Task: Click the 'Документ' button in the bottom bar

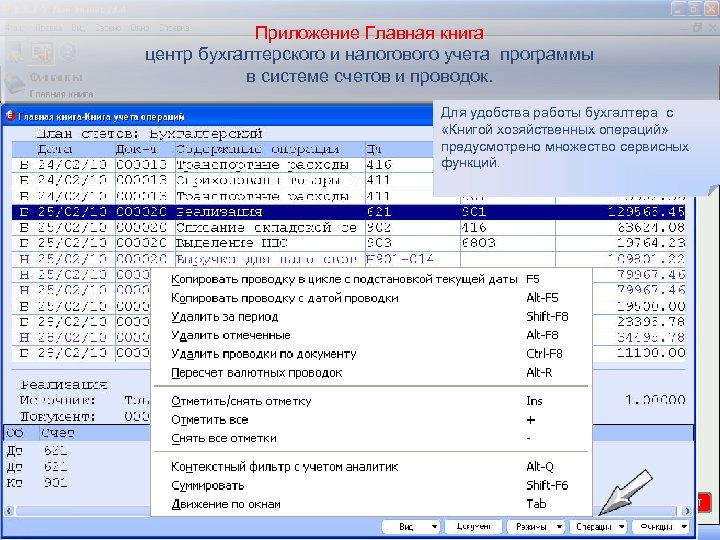Action: pos(473,527)
